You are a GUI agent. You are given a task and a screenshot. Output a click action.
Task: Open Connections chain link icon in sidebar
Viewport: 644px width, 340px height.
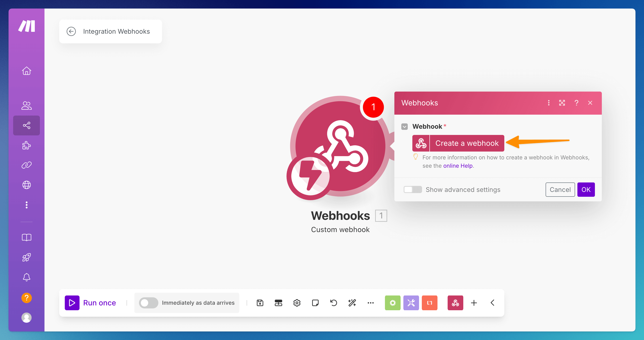pos(27,165)
